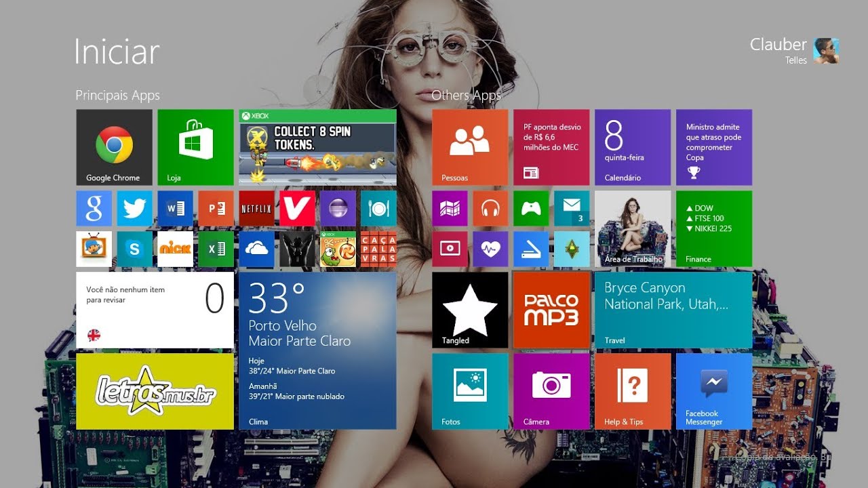Open the Área de Trabalho desktop tile
This screenshot has width=868, height=488.
pyautogui.click(x=633, y=229)
